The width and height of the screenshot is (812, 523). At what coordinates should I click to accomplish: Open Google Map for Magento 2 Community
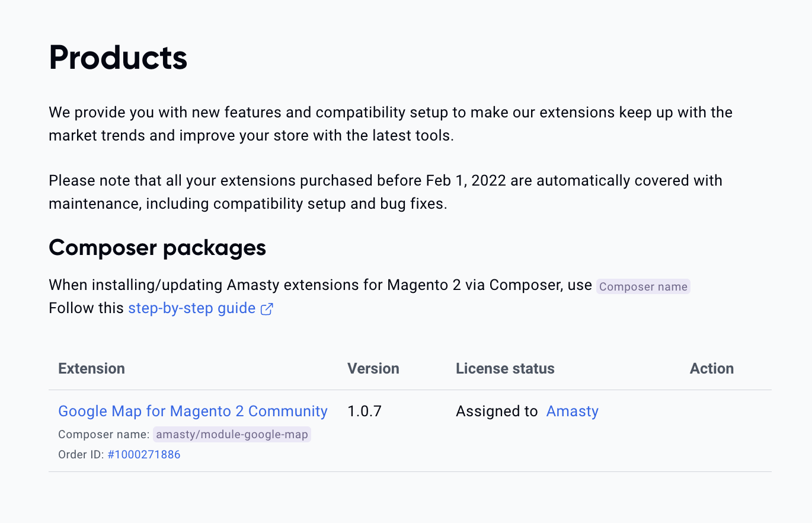[x=193, y=411]
